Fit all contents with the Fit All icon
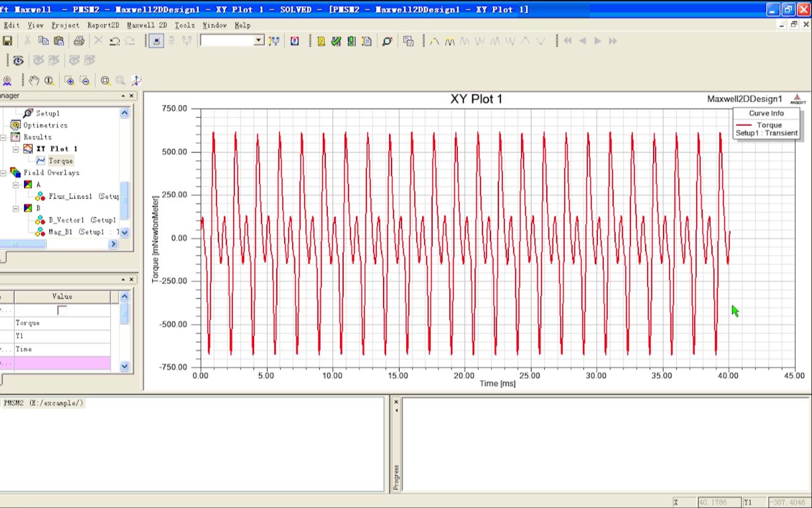 [x=106, y=80]
